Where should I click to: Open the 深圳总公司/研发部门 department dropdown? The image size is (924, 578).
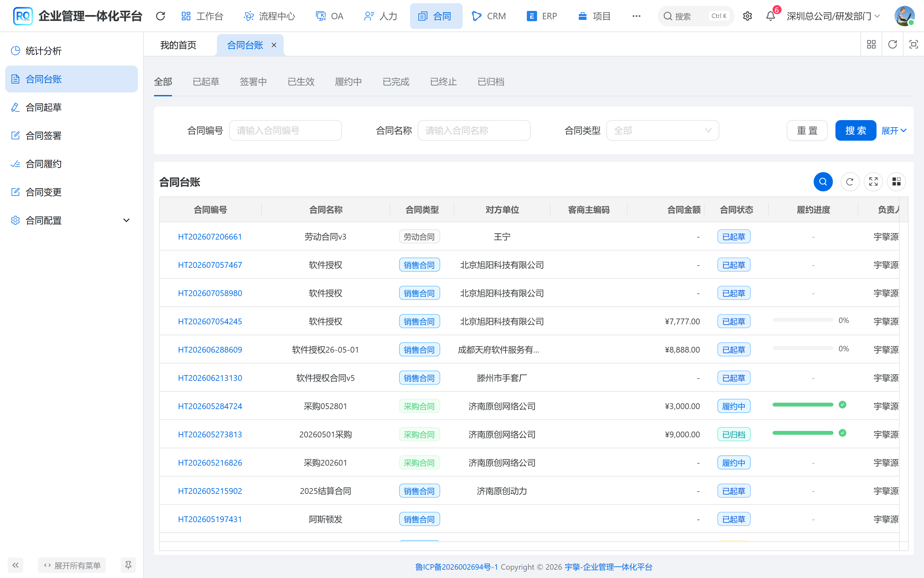pyautogui.click(x=833, y=16)
